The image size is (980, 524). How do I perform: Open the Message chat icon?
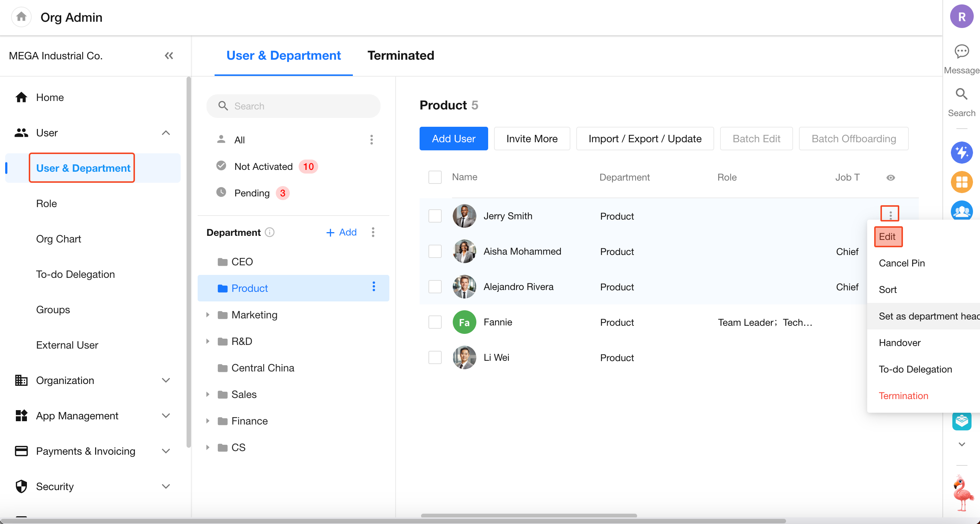(x=961, y=51)
